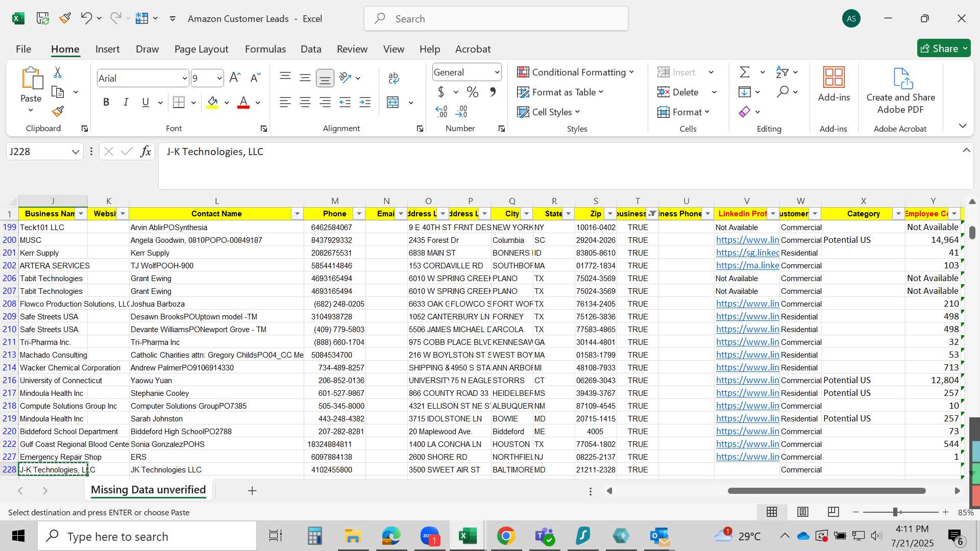Switch to the Insert tab

(107, 49)
